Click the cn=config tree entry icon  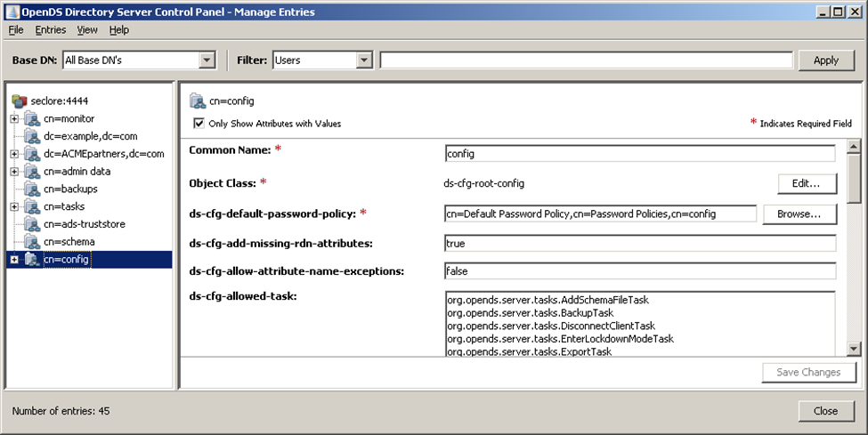coord(32,260)
